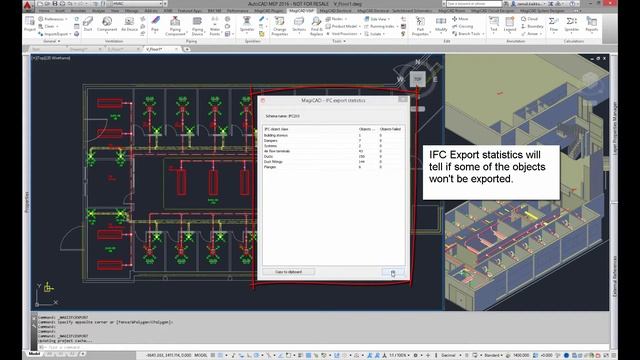Select the Boundary annotation tool

click(532, 26)
